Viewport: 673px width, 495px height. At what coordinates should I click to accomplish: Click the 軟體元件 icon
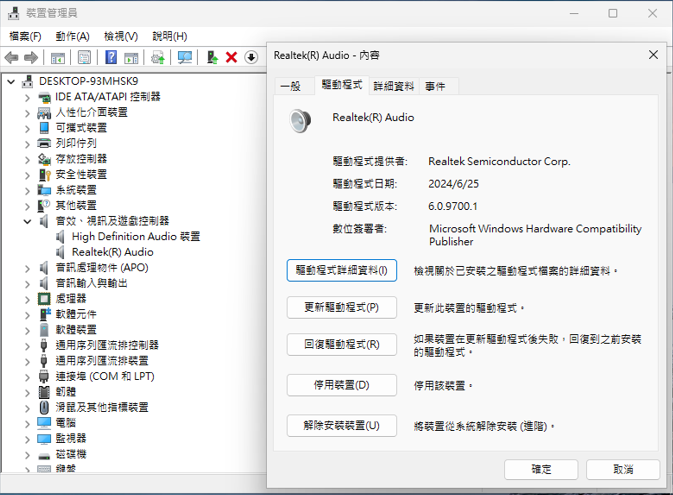coord(45,314)
